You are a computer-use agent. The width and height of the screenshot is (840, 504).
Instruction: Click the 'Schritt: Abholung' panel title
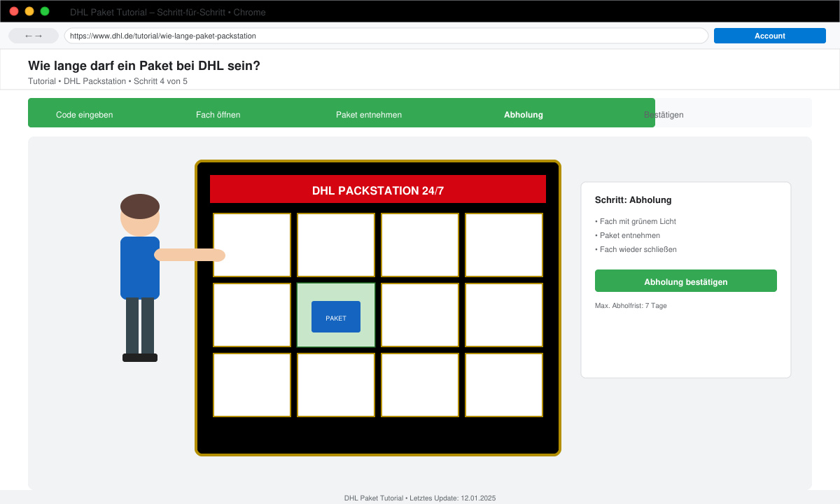(x=633, y=199)
